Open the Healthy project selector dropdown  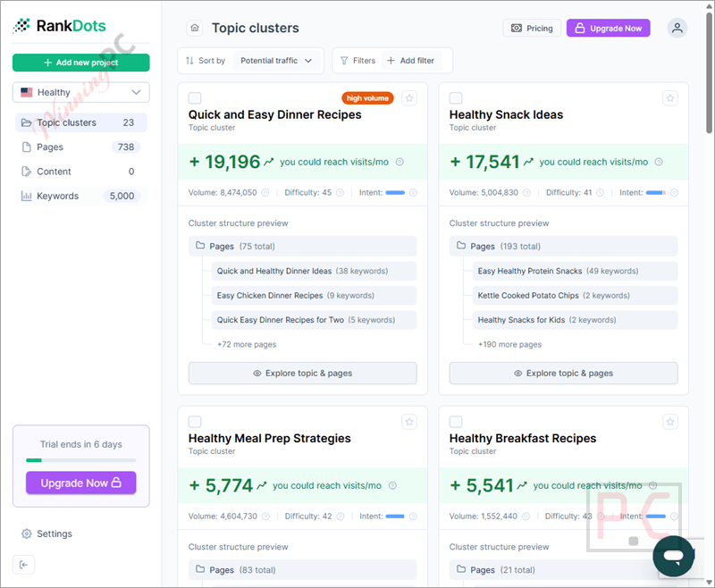click(x=81, y=93)
